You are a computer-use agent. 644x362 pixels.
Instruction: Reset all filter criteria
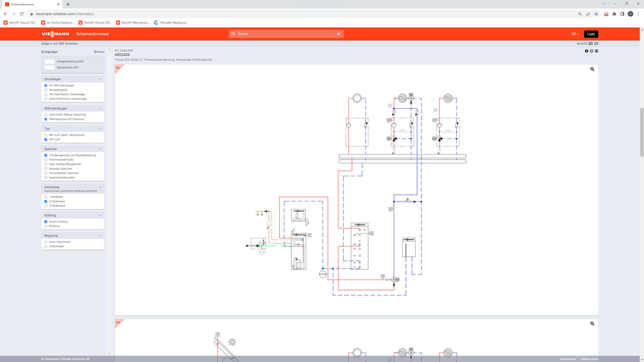point(99,52)
